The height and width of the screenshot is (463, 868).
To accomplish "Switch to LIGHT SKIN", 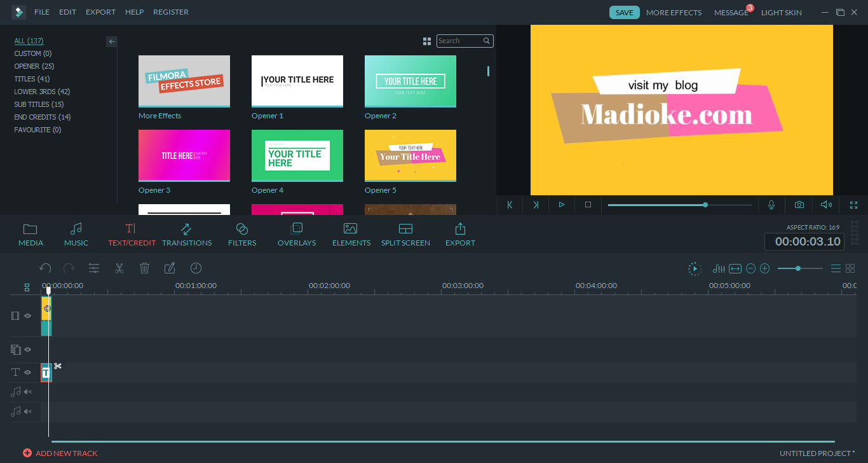I will [781, 13].
